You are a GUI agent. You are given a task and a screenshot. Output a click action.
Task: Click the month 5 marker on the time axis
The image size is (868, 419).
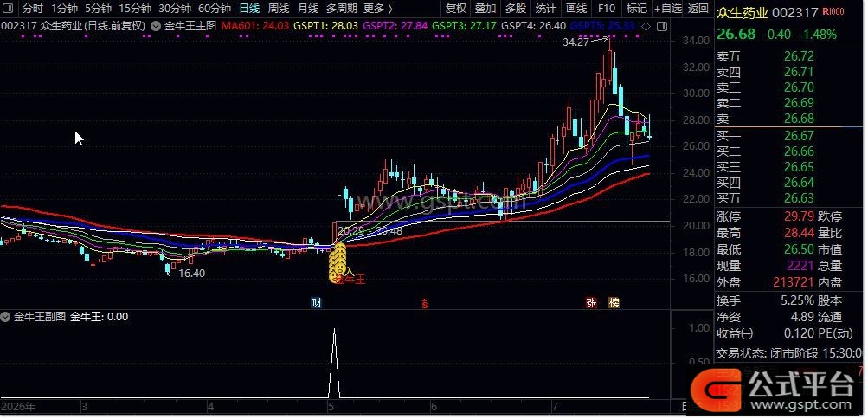tap(331, 408)
